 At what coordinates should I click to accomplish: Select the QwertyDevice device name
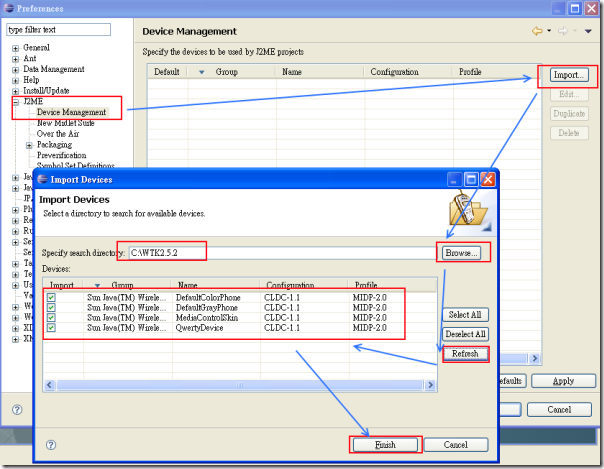coord(200,327)
